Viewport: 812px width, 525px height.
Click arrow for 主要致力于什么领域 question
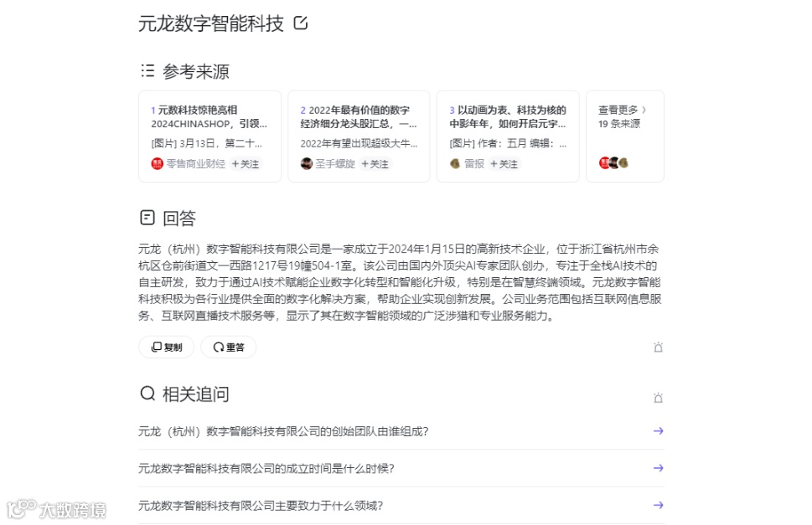(x=658, y=506)
